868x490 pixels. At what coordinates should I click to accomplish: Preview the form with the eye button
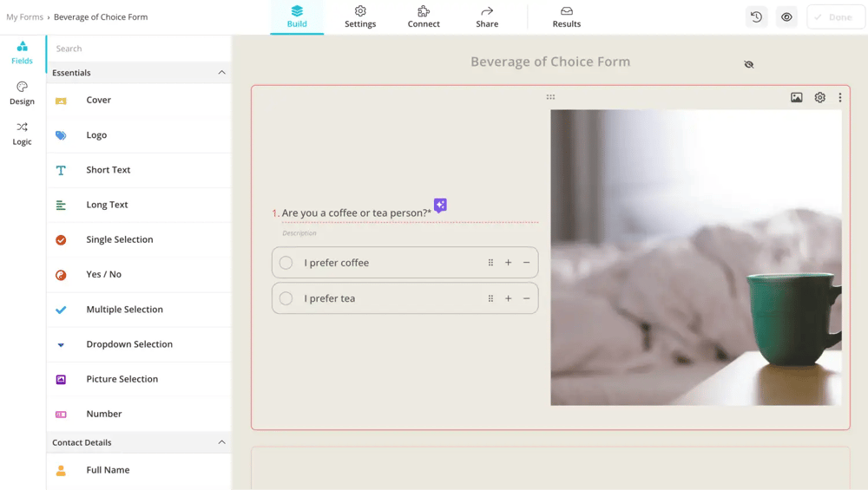click(786, 17)
